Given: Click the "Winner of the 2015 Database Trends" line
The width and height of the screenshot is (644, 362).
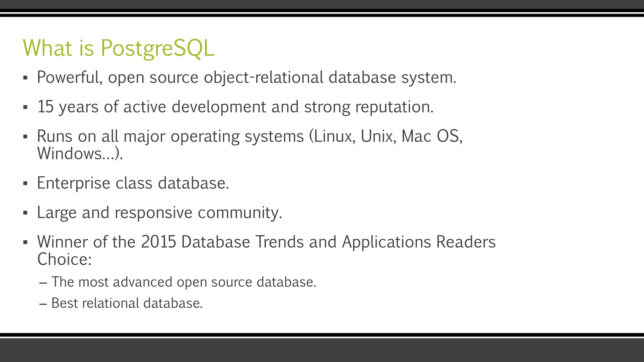Looking at the screenshot, I should (266, 242).
